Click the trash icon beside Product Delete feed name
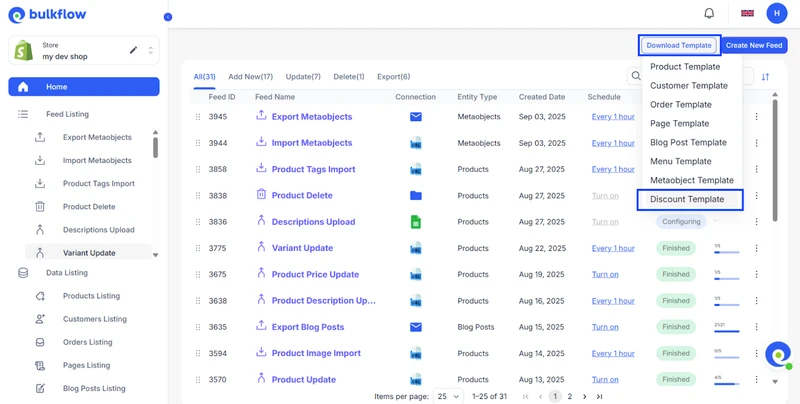Viewport: 800px width, 404px height. click(261, 194)
